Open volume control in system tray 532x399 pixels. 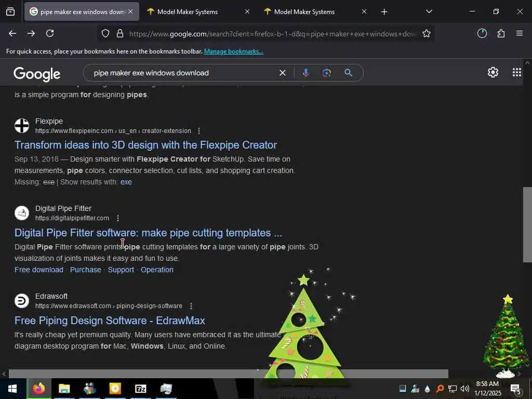465,389
